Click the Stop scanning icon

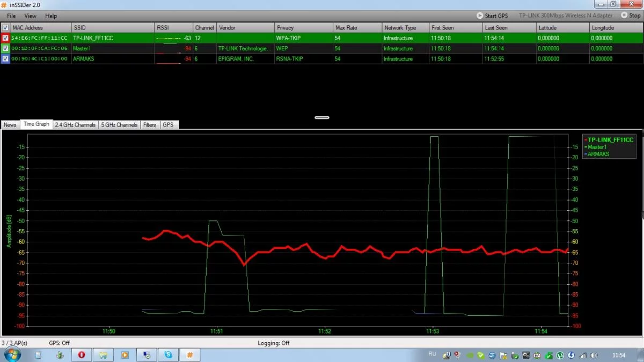(624, 16)
